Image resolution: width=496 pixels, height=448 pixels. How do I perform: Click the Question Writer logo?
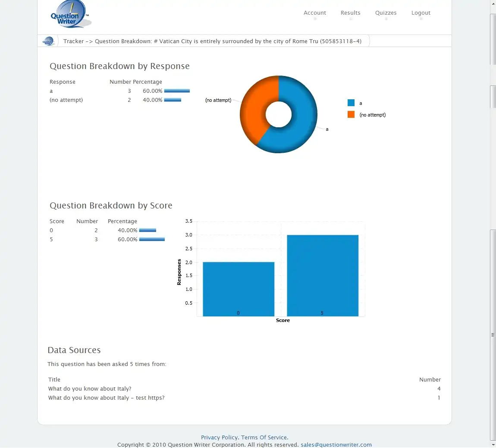[70, 15]
